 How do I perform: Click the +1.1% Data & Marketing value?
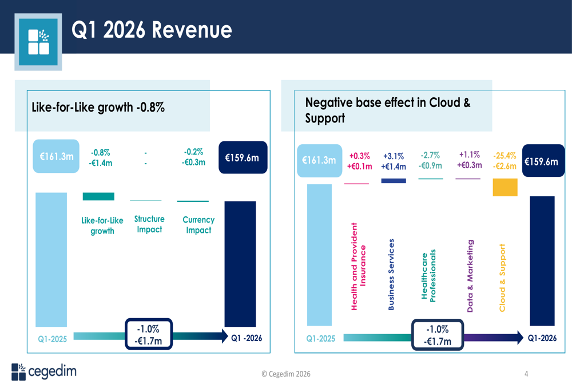click(469, 155)
